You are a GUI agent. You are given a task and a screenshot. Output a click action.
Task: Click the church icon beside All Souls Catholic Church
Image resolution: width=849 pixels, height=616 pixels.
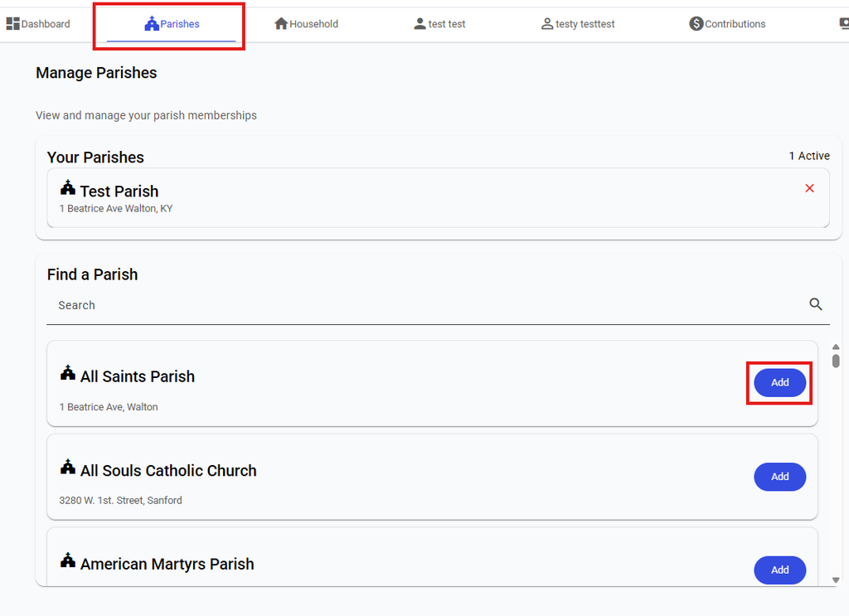pos(68,467)
